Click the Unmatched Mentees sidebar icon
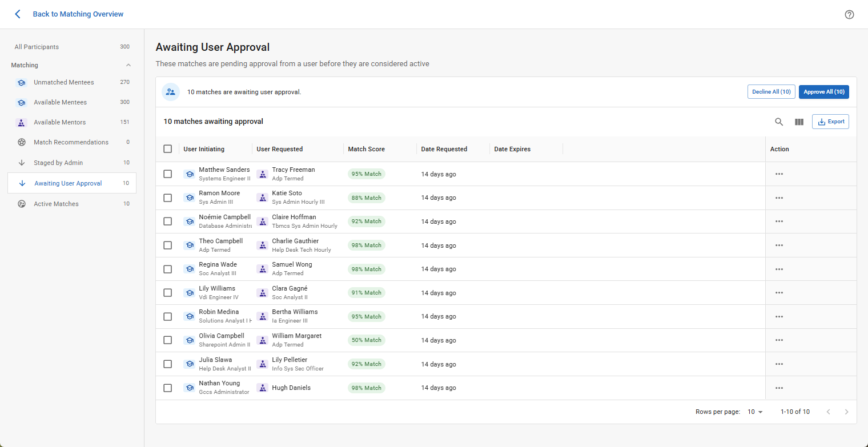Screen dimensions: 868x447 (21, 83)
